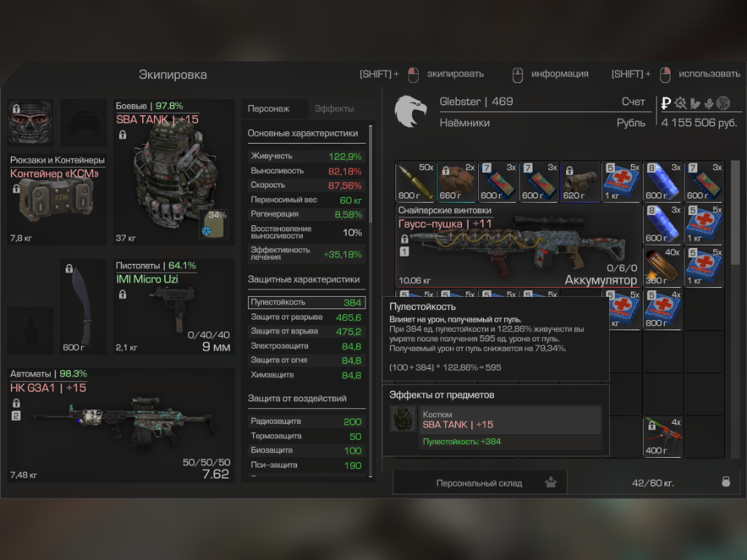Select the Пулестойкость stat row
Viewport: 747px width, 560px height.
pos(306,303)
